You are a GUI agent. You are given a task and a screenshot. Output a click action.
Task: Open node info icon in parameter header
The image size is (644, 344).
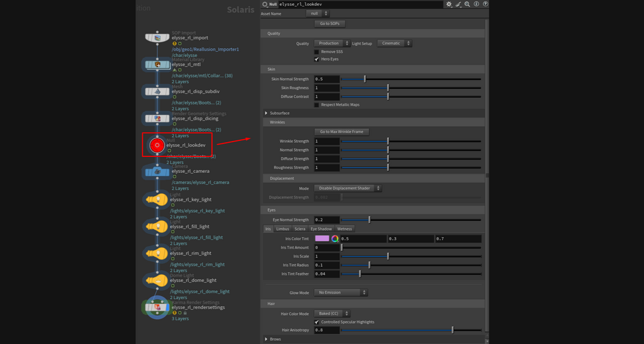click(x=476, y=4)
